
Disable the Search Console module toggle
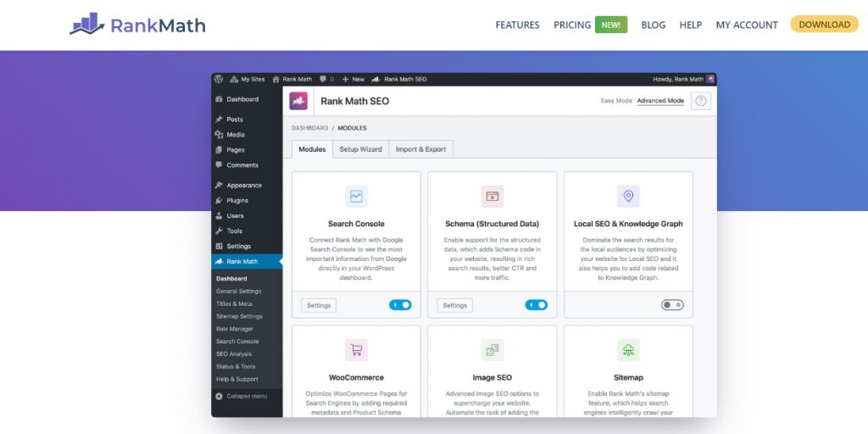click(x=400, y=305)
